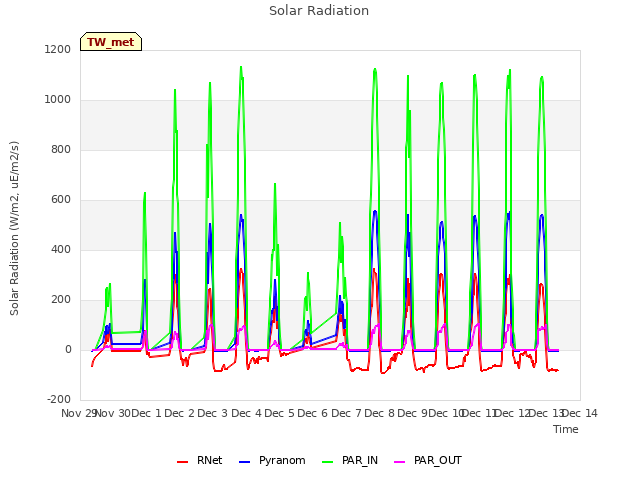Toggle the PAR_IN legend entry

click(350, 460)
